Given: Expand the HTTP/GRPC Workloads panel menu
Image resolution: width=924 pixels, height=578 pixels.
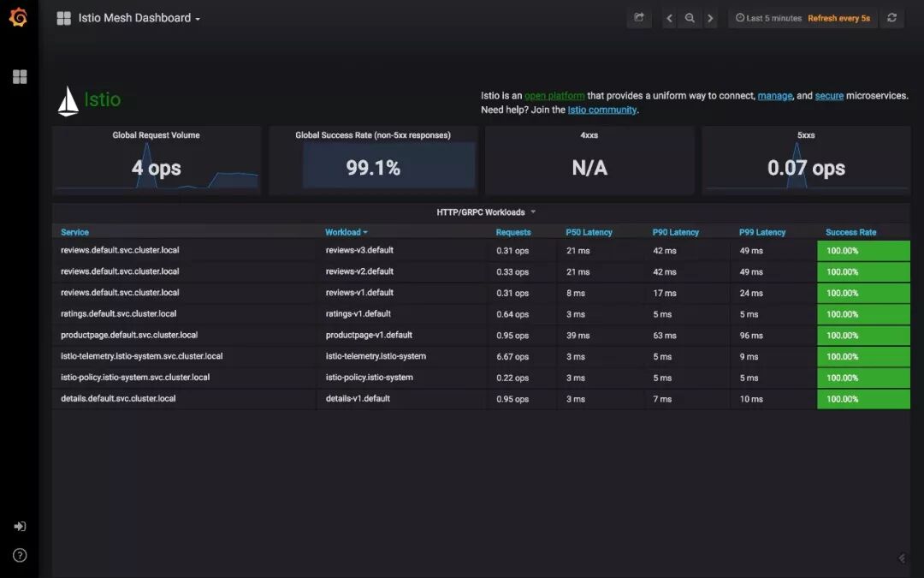Looking at the screenshot, I should click(x=486, y=212).
